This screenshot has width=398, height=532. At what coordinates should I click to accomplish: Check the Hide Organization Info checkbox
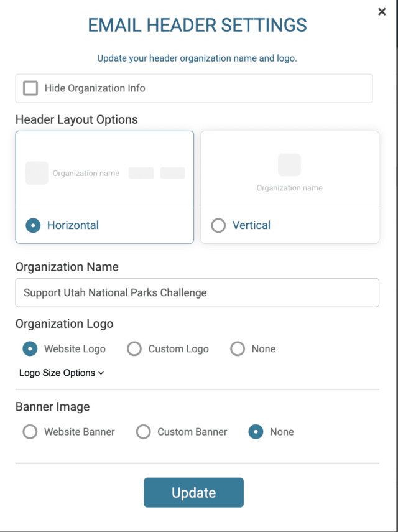tap(30, 88)
